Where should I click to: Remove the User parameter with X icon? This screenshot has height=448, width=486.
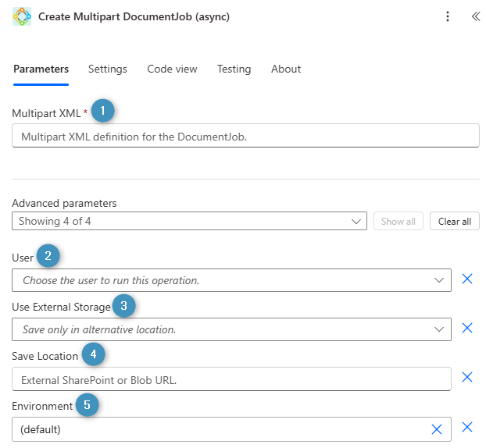click(x=467, y=279)
